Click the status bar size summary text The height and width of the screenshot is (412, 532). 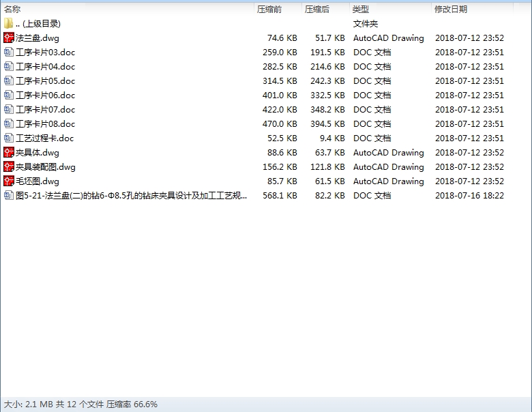80,404
